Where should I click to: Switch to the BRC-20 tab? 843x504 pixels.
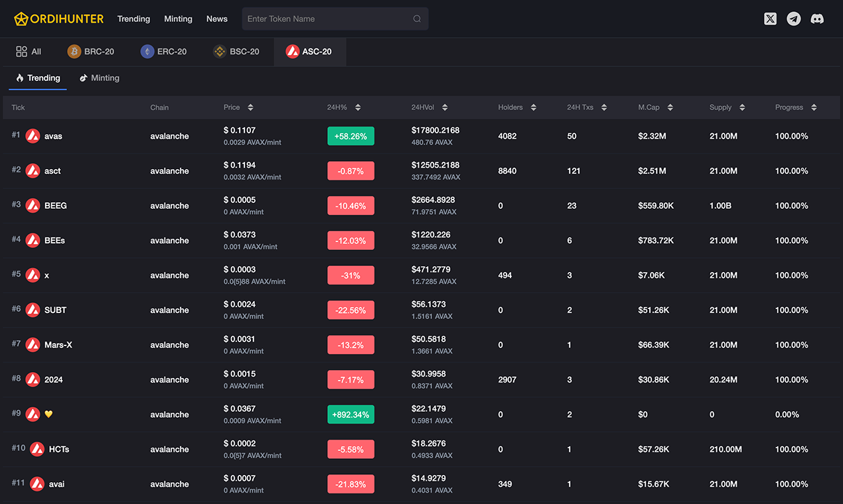[x=91, y=52]
